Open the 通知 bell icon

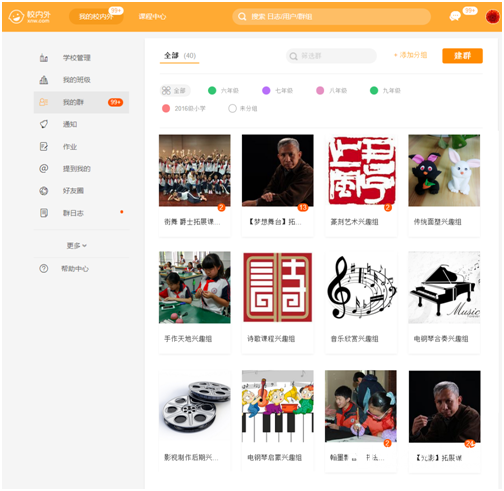(x=44, y=124)
